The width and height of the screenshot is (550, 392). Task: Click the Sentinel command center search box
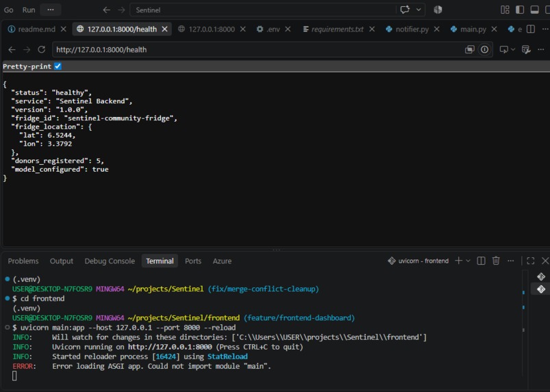[262, 10]
